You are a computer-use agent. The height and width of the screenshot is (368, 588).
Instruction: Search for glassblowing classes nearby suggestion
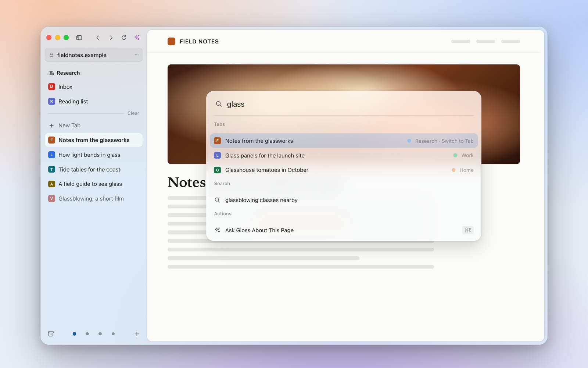click(344, 200)
